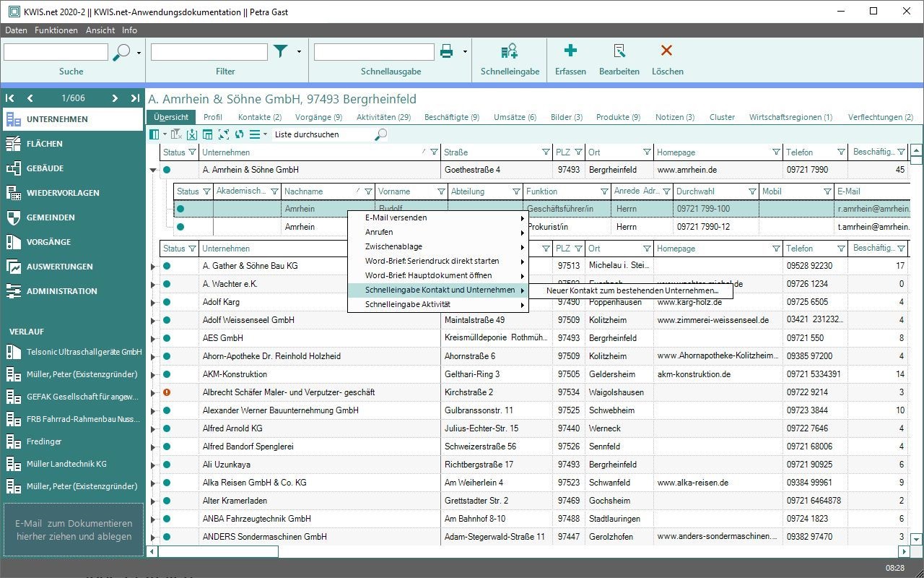924x578 pixels.
Task: Click magnifier beside Liste durchsuchen
Action: coord(381,134)
